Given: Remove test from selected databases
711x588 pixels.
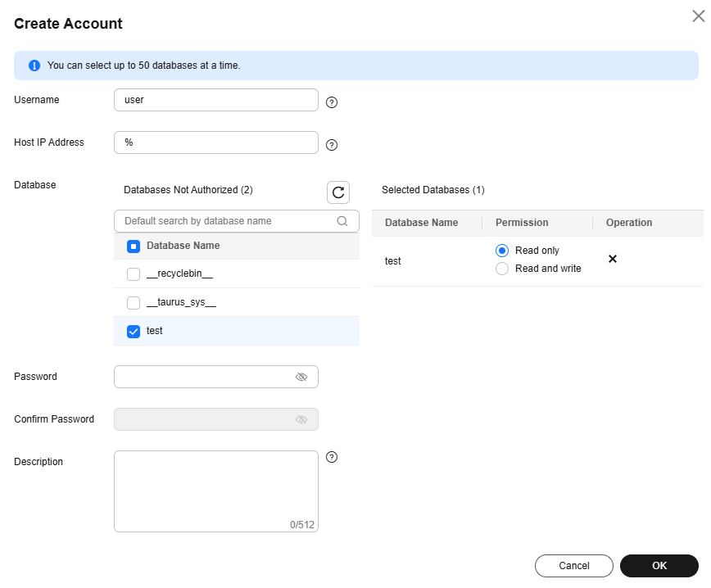Looking at the screenshot, I should pos(613,259).
